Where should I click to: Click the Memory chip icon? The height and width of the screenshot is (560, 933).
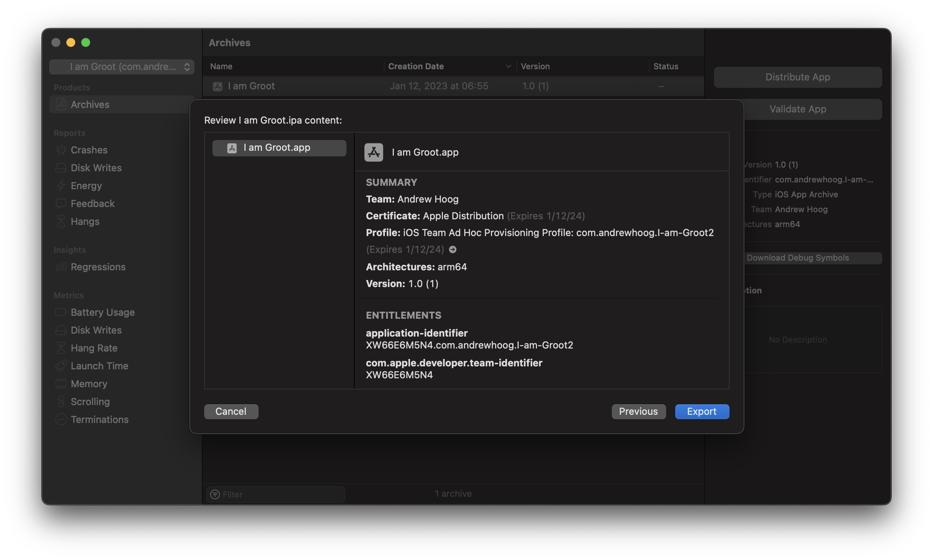[61, 384]
